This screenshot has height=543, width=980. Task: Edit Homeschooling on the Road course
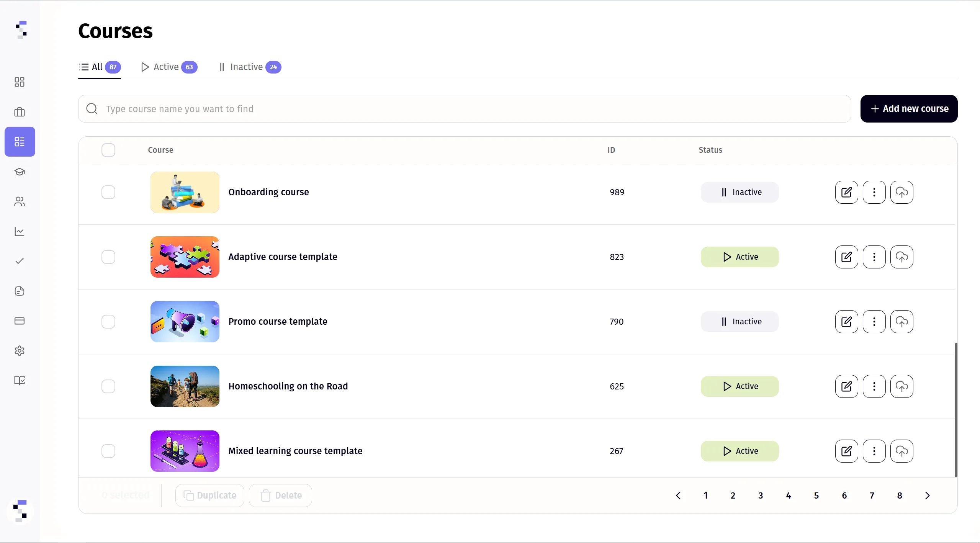coord(846,386)
